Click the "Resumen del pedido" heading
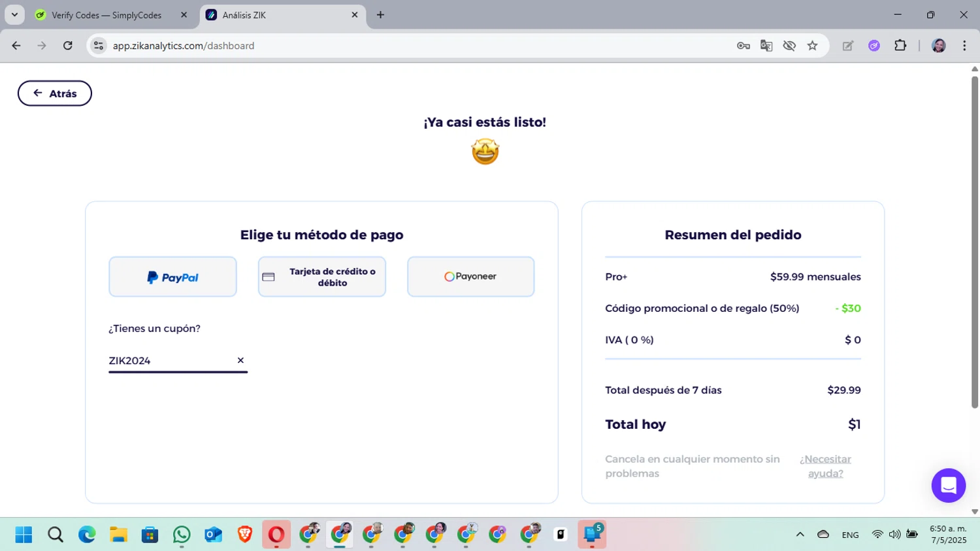Image resolution: width=980 pixels, height=551 pixels. click(x=733, y=235)
